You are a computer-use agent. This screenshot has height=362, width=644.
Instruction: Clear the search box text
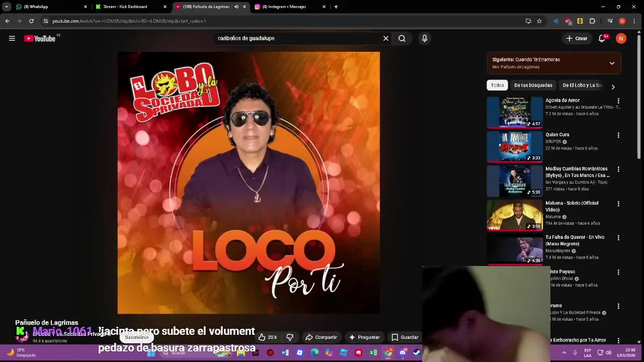386,38
